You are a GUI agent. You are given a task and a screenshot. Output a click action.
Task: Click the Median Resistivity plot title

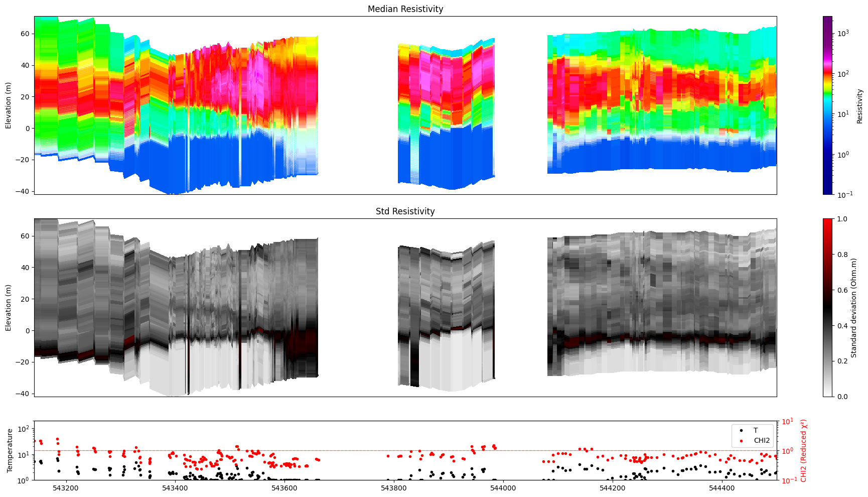[x=405, y=9]
